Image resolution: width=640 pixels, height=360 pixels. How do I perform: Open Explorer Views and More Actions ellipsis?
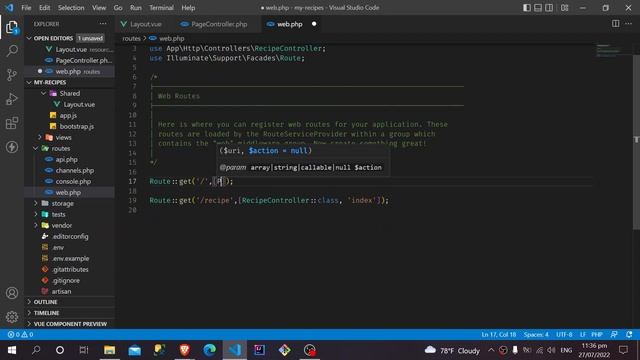click(x=103, y=24)
